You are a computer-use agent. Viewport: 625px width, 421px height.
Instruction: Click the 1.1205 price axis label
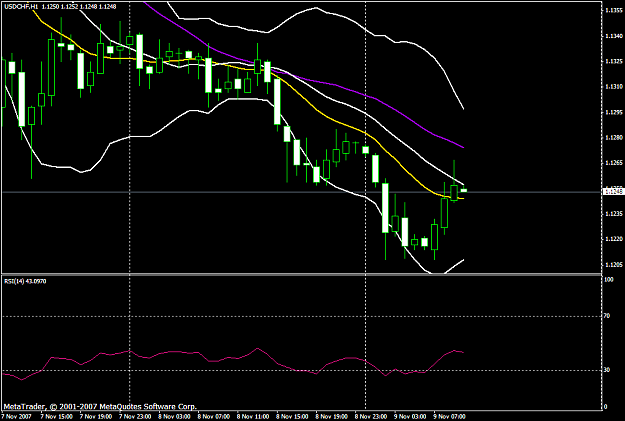(614, 265)
